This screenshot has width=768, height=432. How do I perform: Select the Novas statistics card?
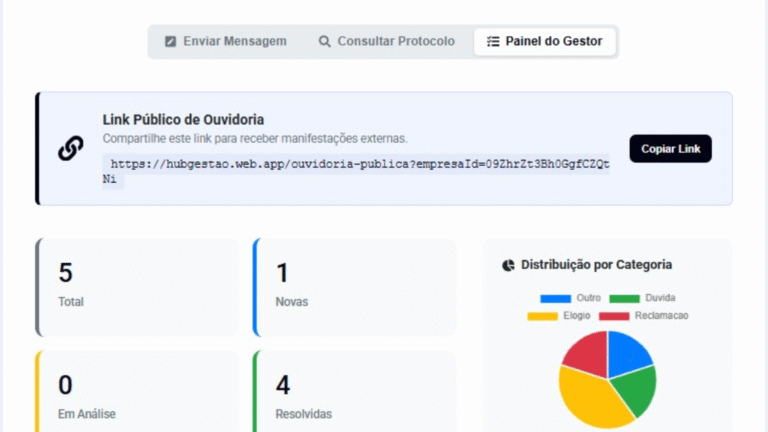355,286
